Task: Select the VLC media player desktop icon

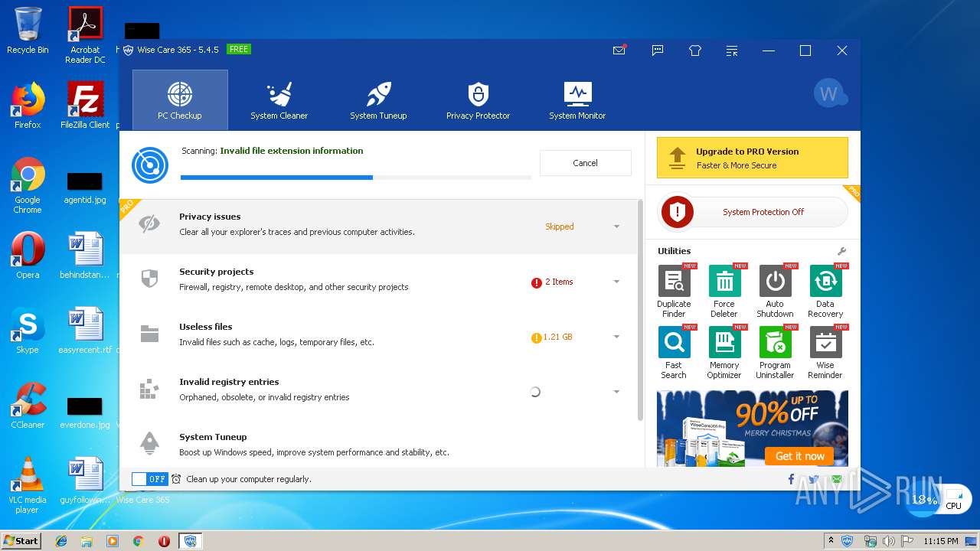Action: pyautogui.click(x=28, y=485)
